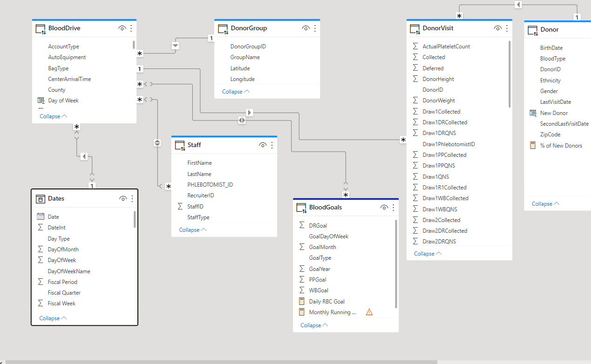Collapse the BloodDrive table card
The image size is (591, 364).
pyautogui.click(x=53, y=116)
